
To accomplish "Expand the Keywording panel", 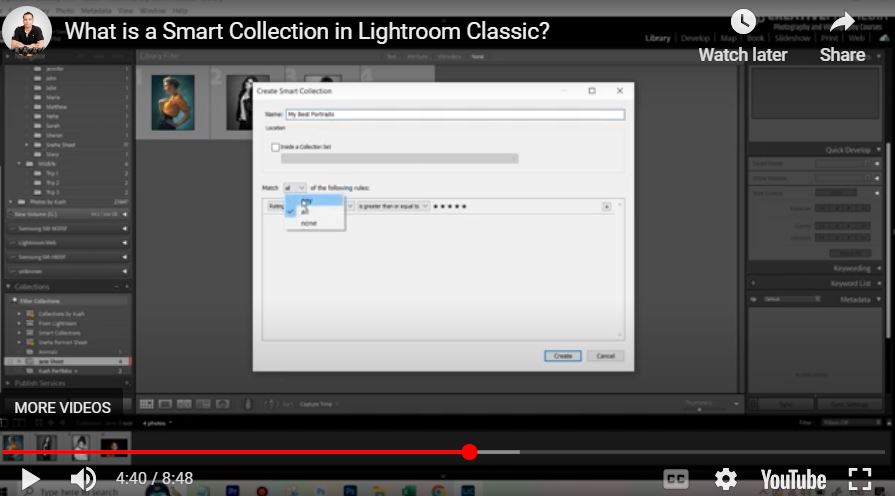I will pyautogui.click(x=878, y=268).
